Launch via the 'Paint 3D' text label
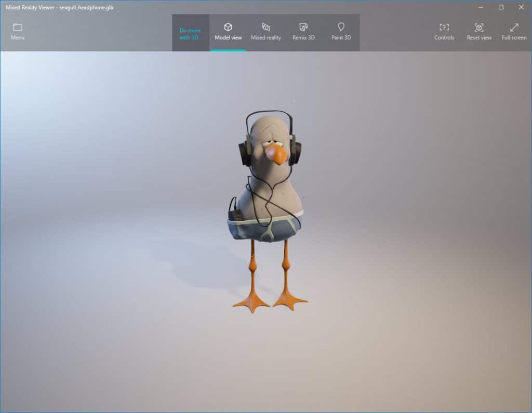The width and height of the screenshot is (532, 413). click(x=341, y=38)
